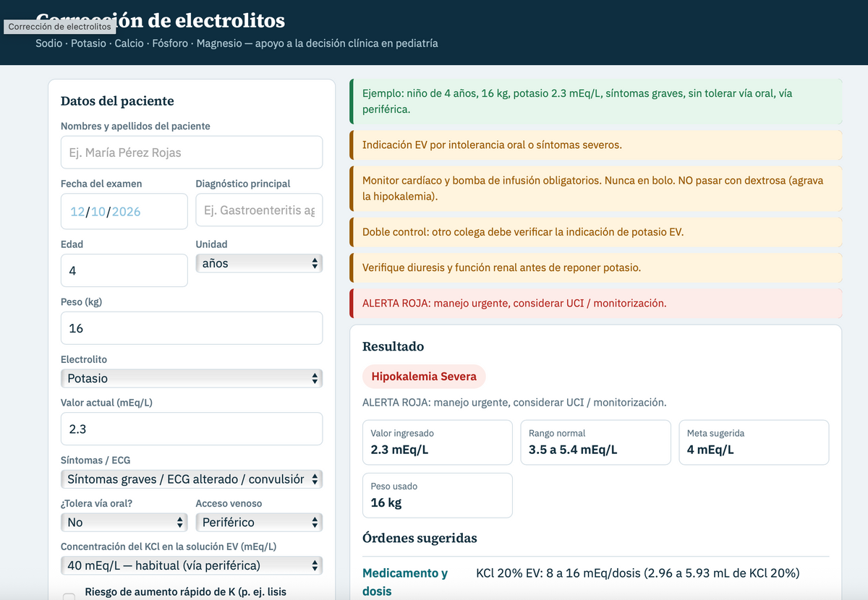This screenshot has width=868, height=600.
Task: Click the Resultado heading
Action: [393, 346]
